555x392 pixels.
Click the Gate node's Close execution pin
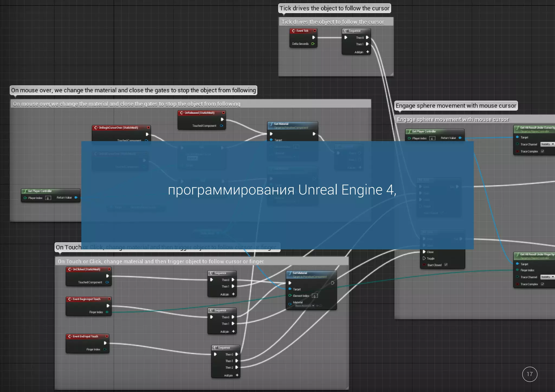(x=424, y=252)
